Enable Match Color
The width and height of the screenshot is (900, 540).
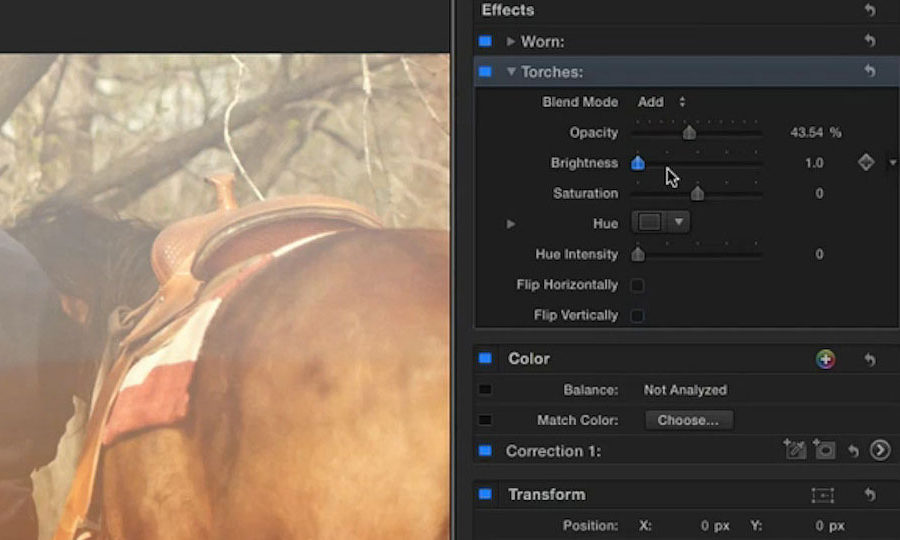tap(485, 420)
